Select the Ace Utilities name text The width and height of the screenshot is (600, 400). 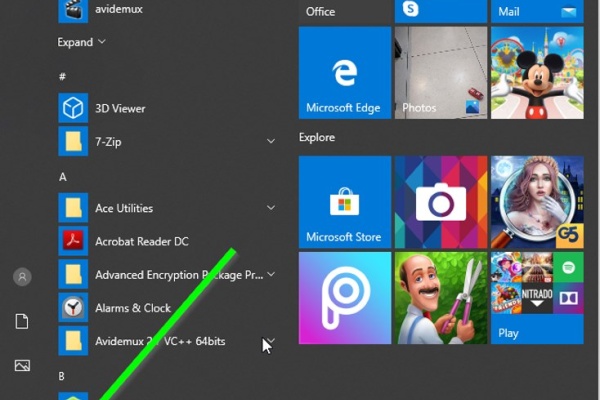[124, 208]
